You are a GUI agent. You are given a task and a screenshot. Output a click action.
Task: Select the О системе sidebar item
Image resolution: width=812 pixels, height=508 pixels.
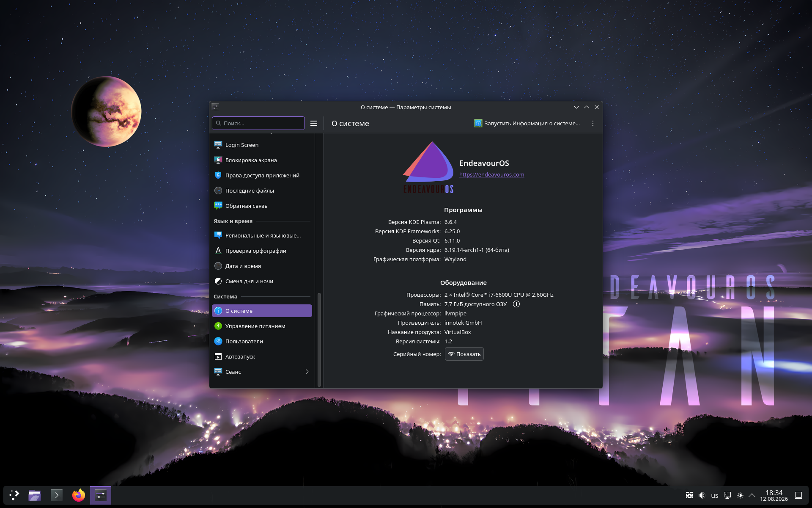pos(262,311)
